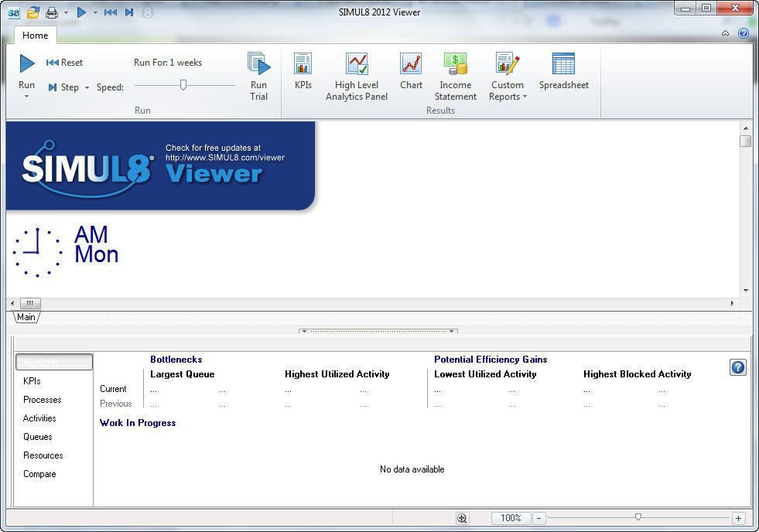The width and height of the screenshot is (759, 532).
Task: Click the Run For: 1 weeks label
Action: click(x=167, y=63)
